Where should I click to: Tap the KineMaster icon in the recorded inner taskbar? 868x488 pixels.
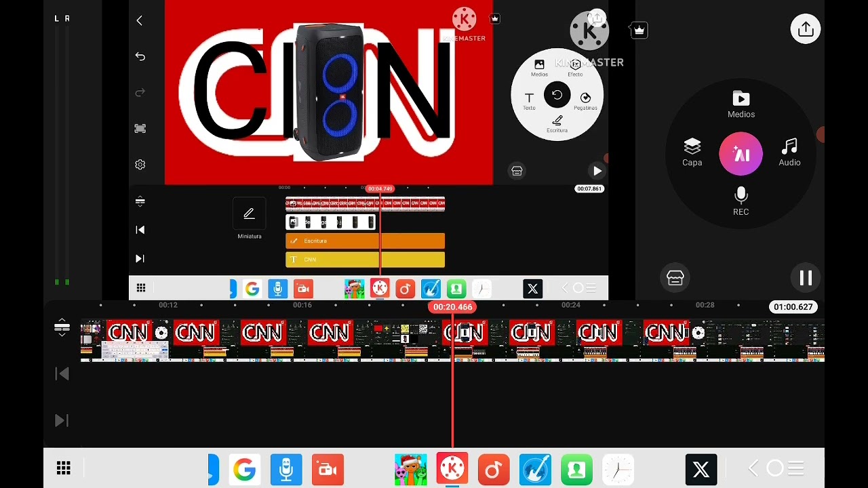click(x=380, y=289)
